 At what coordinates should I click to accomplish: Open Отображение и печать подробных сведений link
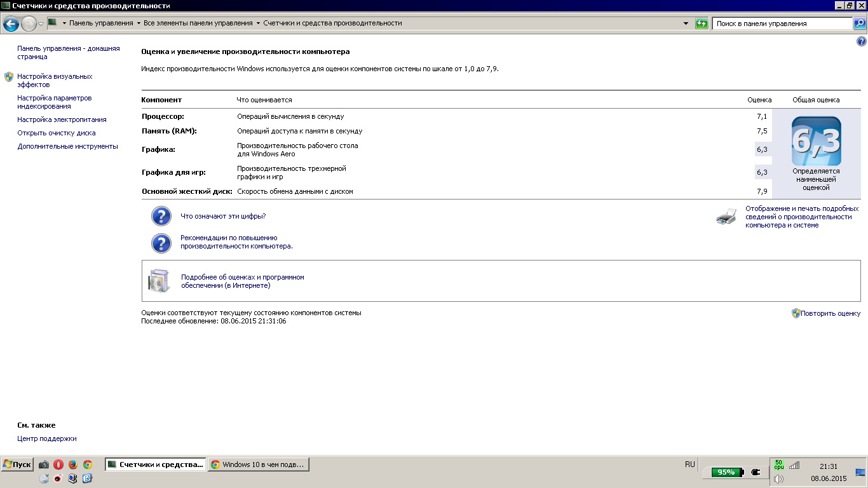[802, 217]
